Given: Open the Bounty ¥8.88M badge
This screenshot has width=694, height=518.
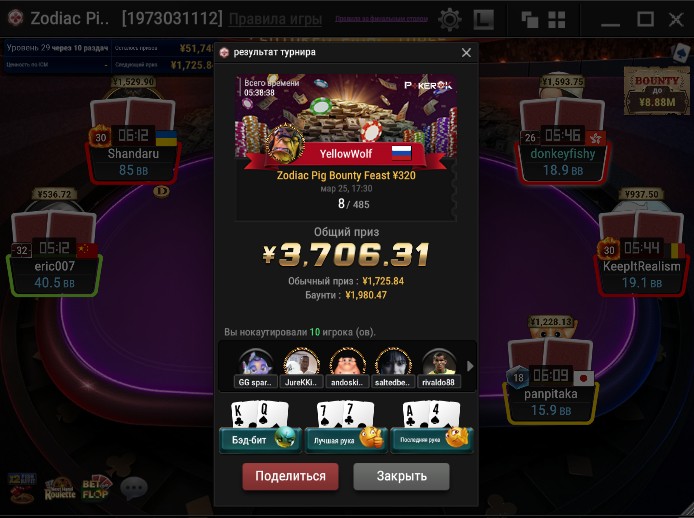Looking at the screenshot, I should pos(657,91).
